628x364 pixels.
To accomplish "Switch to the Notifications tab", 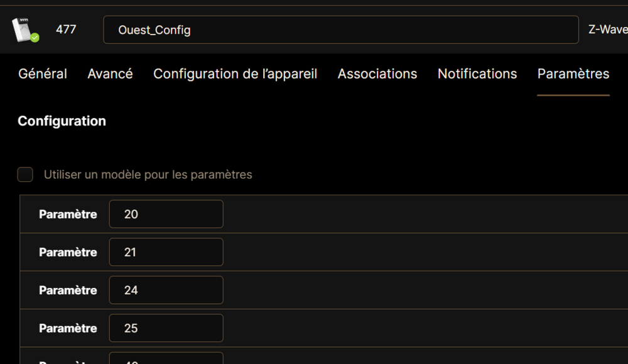I will click(477, 73).
